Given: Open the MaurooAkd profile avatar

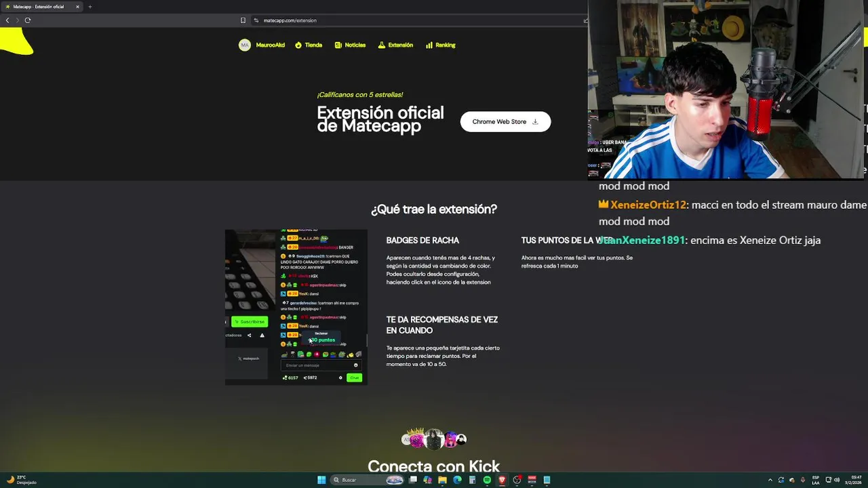Looking at the screenshot, I should pyautogui.click(x=245, y=45).
